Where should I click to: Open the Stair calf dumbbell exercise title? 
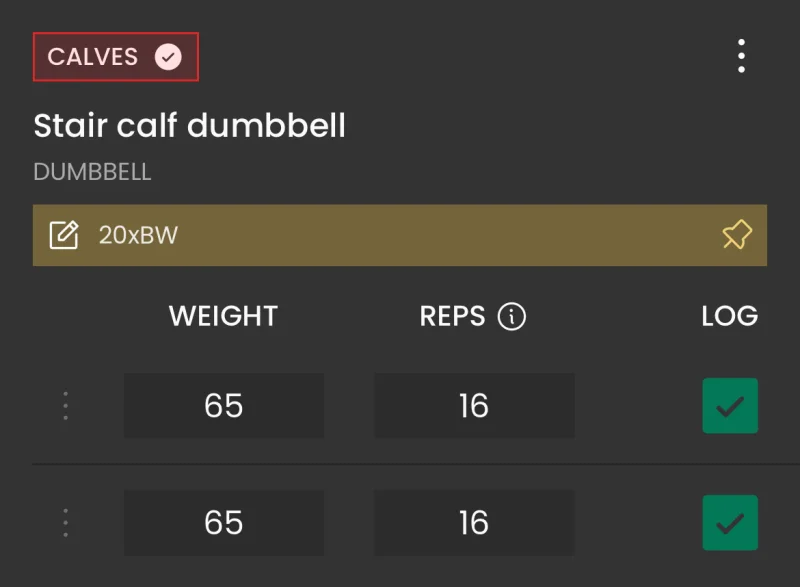(189, 125)
